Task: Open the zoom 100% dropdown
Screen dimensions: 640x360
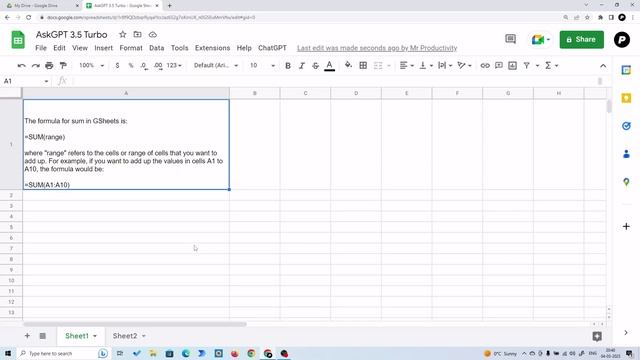Action: coord(91,65)
